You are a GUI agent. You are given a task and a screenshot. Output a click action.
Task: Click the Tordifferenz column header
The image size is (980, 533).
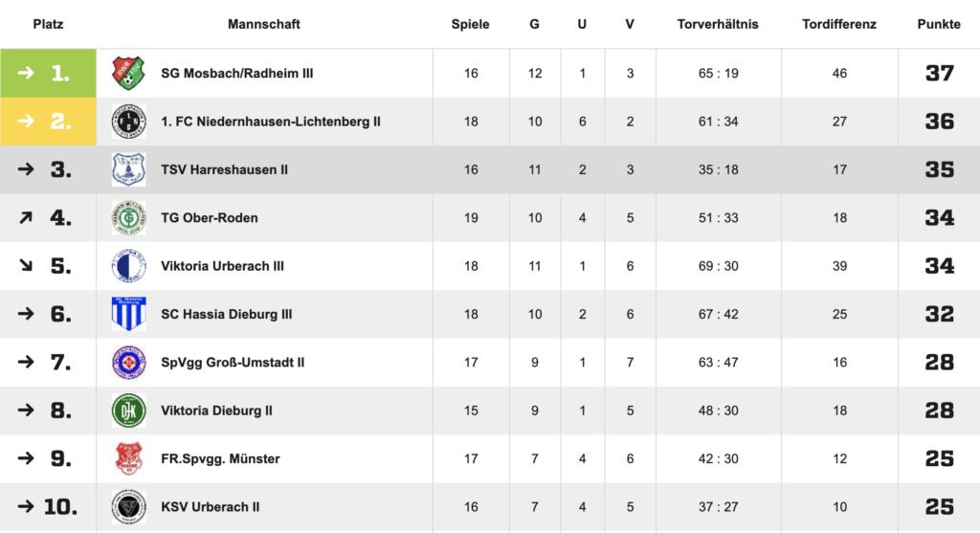[838, 24]
